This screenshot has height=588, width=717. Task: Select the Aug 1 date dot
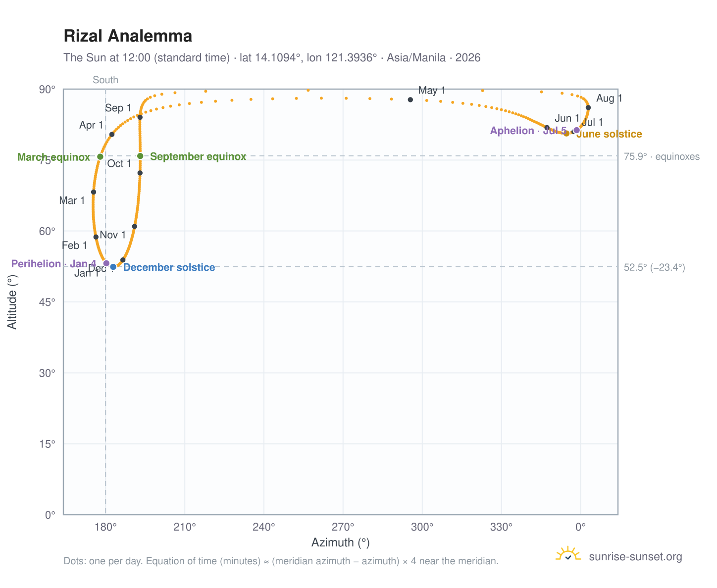(x=588, y=107)
